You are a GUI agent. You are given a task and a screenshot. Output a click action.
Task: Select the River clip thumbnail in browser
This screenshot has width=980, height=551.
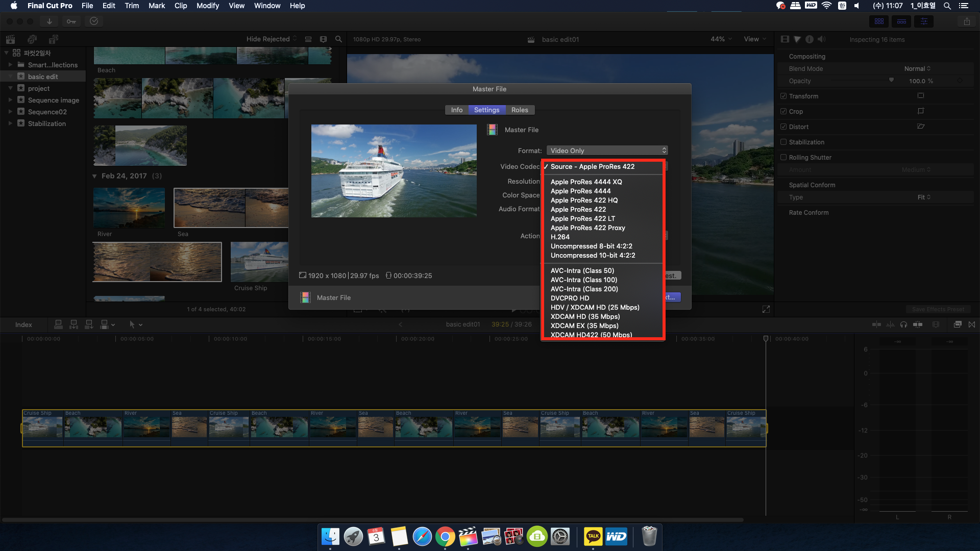(x=129, y=208)
